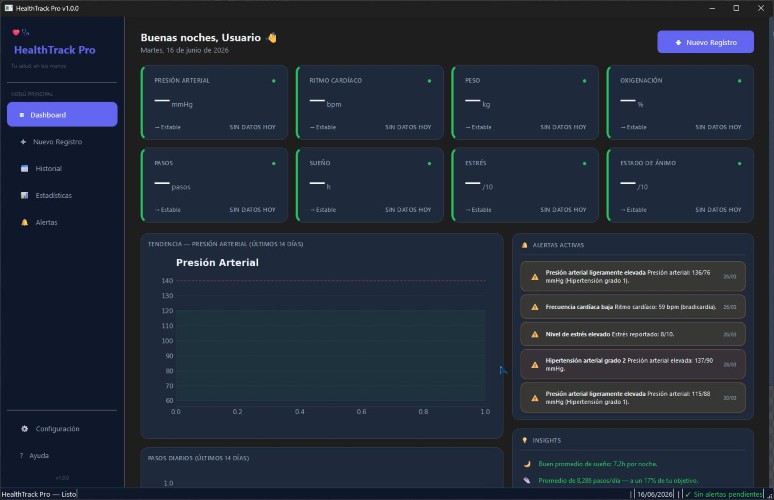Open Estadísticas in the sidebar
The image size is (774, 500).
(x=62, y=195)
